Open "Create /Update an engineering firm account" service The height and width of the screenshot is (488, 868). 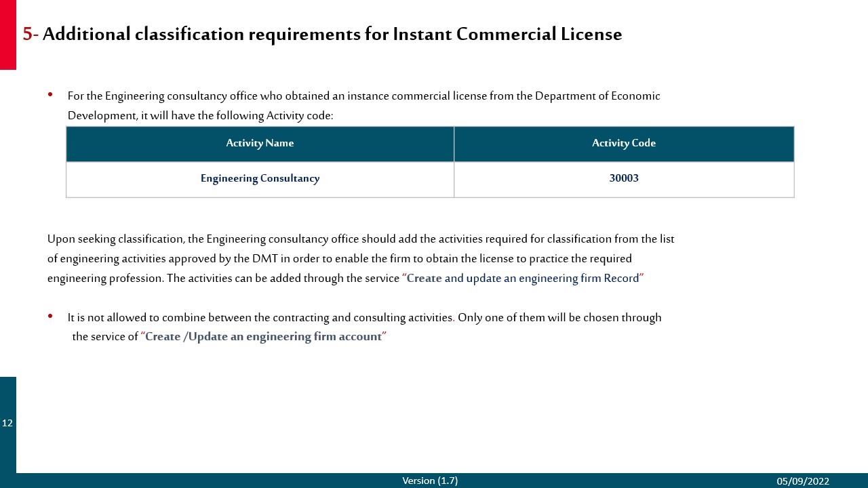263,337
